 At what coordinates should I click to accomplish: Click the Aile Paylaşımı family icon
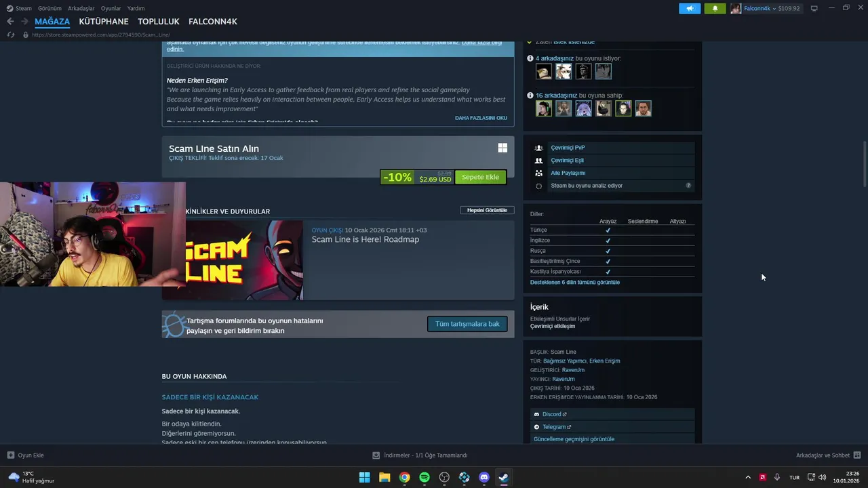539,173
